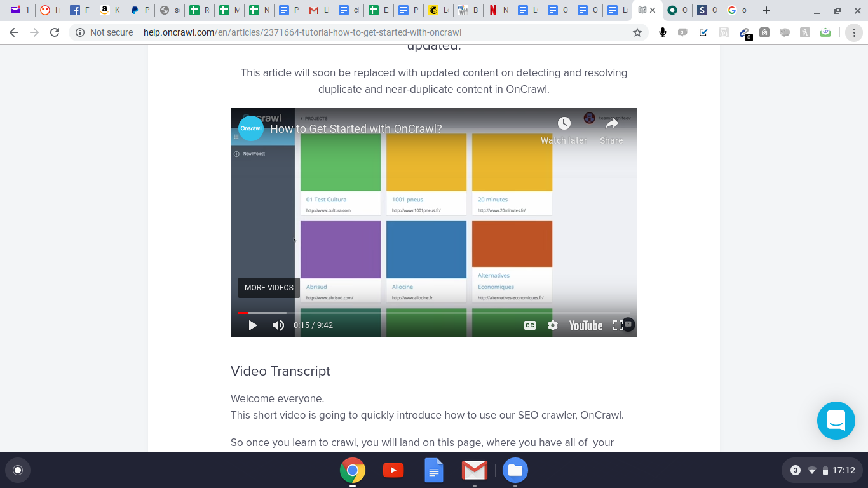Open the Chrome three-dot menu

tap(854, 32)
